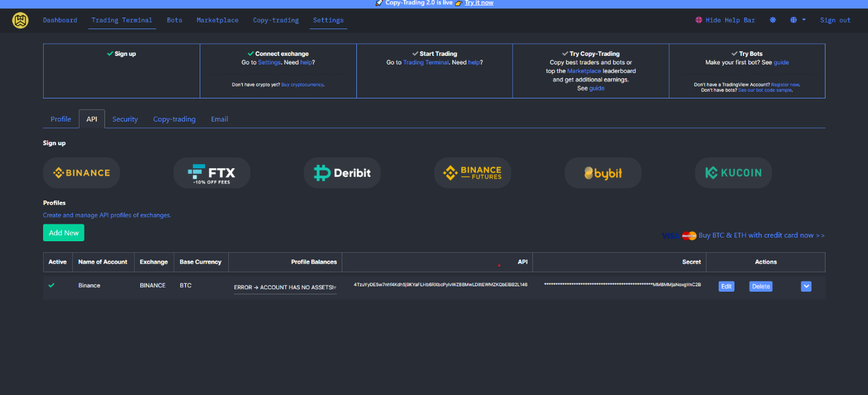Switch to the Email settings tab
868x395 pixels.
(220, 119)
